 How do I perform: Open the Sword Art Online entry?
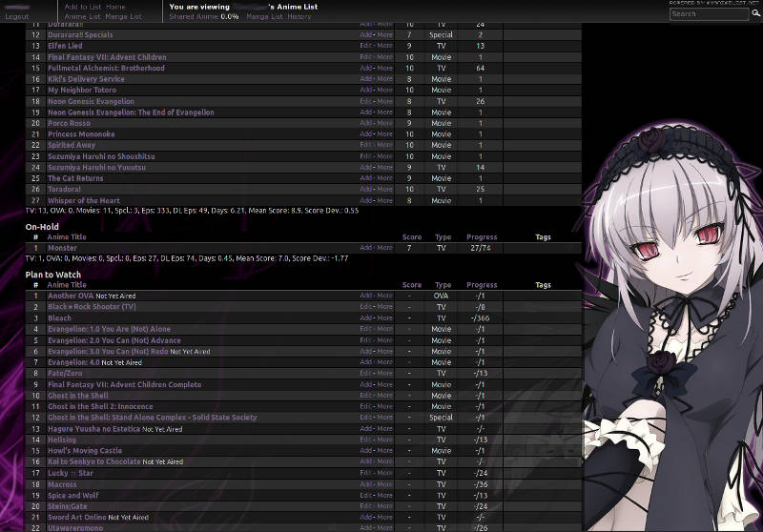(x=77, y=518)
